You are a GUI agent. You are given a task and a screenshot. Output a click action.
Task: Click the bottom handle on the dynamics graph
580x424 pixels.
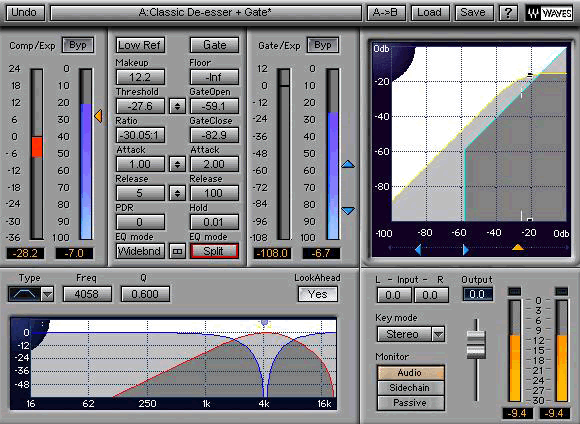coord(530,220)
